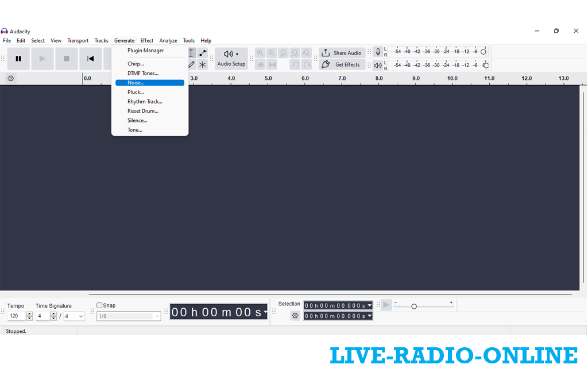This screenshot has height=368, width=588.
Task: Click the Get Effects button
Action: (342, 64)
